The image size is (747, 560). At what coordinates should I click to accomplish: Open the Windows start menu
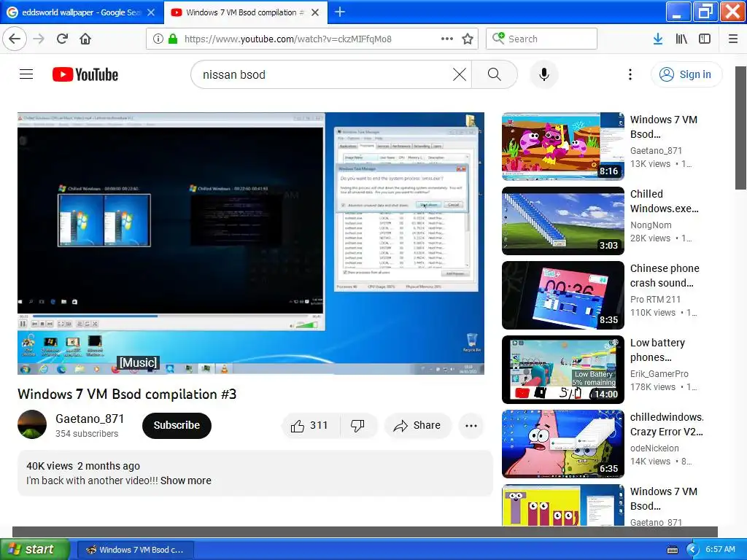(34, 549)
